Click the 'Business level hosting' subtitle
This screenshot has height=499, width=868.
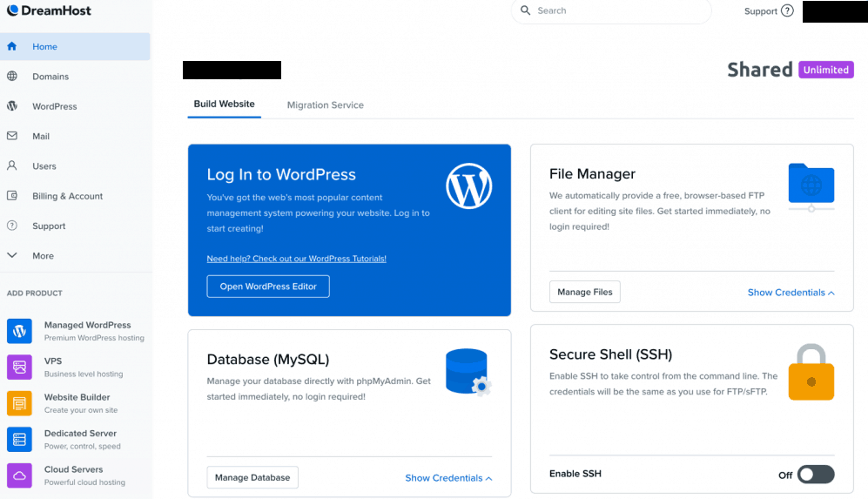point(84,374)
